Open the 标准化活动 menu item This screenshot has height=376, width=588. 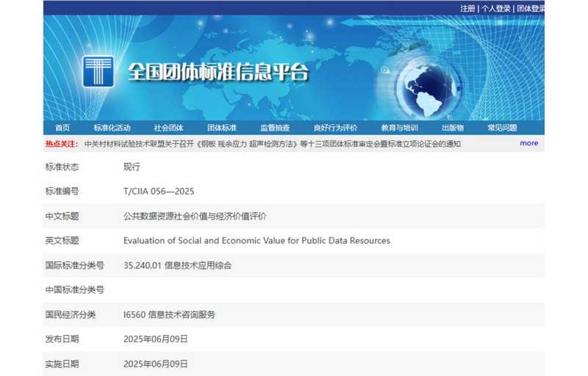[112, 128]
